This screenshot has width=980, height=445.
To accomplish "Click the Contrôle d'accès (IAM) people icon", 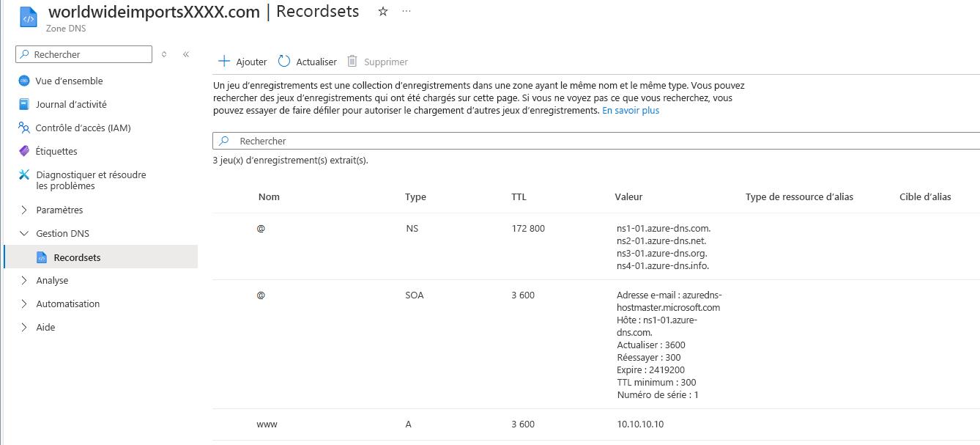I will point(24,128).
